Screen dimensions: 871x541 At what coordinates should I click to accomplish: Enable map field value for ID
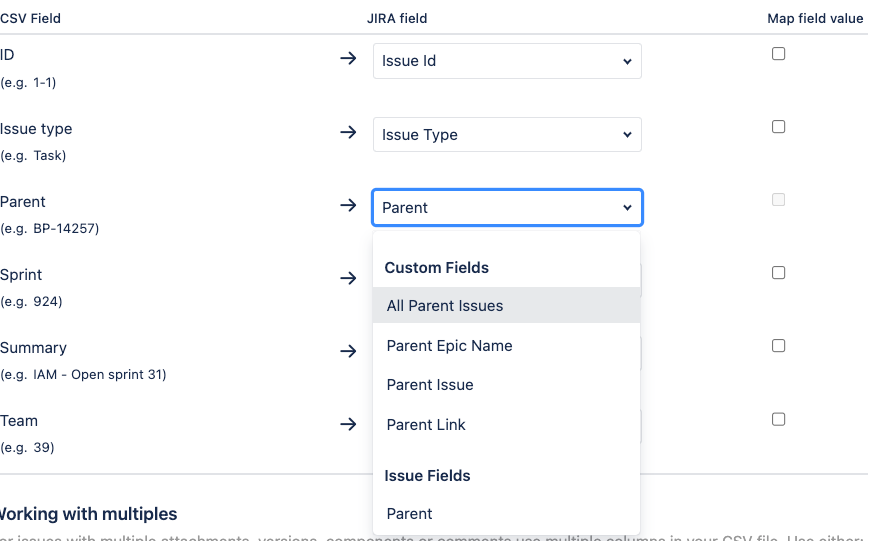click(x=778, y=54)
